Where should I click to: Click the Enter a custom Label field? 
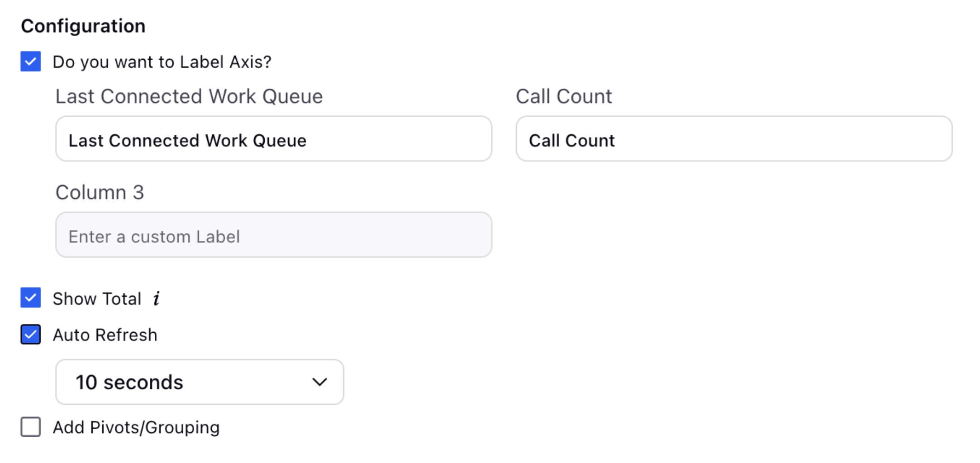(274, 235)
